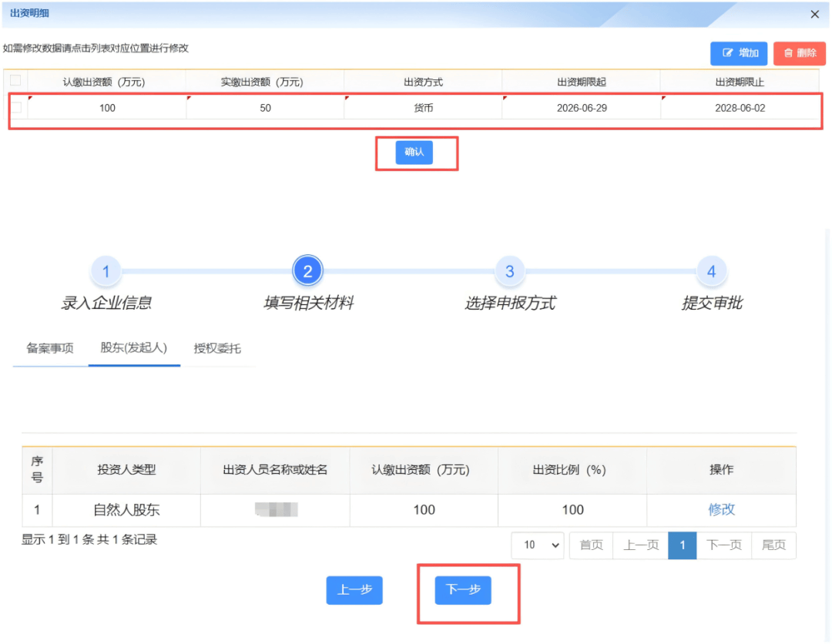Check the checkbox for the 100 万元 row
Viewport: 832px width, 644px height.
[16, 108]
